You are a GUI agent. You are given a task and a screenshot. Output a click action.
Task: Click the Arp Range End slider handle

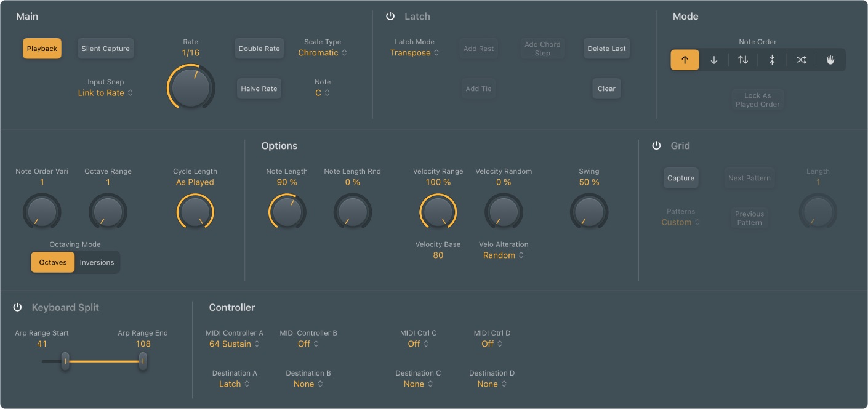point(143,361)
